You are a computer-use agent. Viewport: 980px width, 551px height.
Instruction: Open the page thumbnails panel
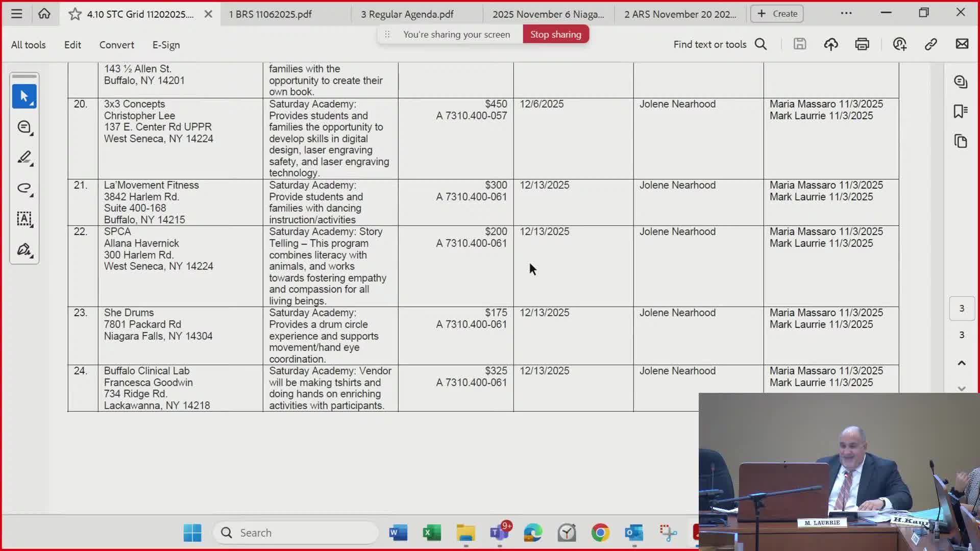point(961,141)
